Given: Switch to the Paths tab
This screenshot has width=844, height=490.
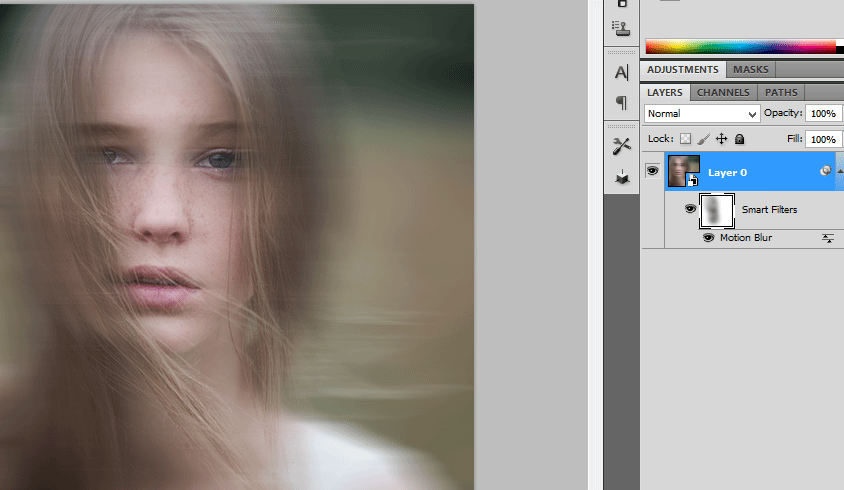Looking at the screenshot, I should (x=781, y=93).
